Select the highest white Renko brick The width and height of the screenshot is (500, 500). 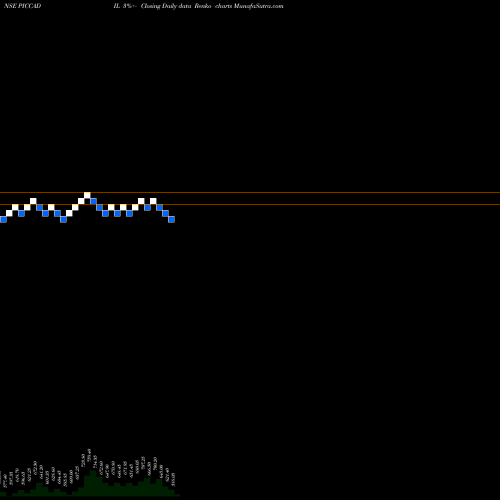(x=87, y=195)
